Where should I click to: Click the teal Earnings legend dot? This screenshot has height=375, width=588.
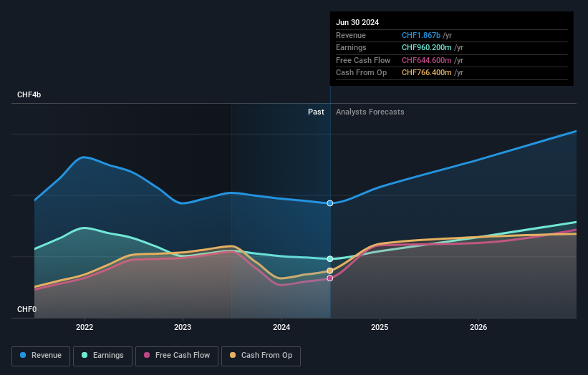pyautogui.click(x=85, y=355)
